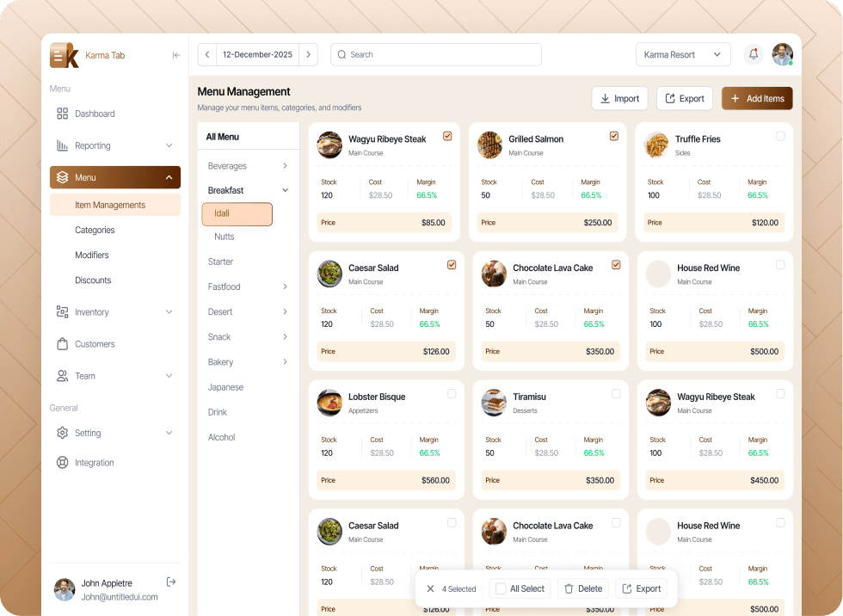Uncheck the $85.00 Wagyu Ribeye Steak checkbox

coord(447,136)
